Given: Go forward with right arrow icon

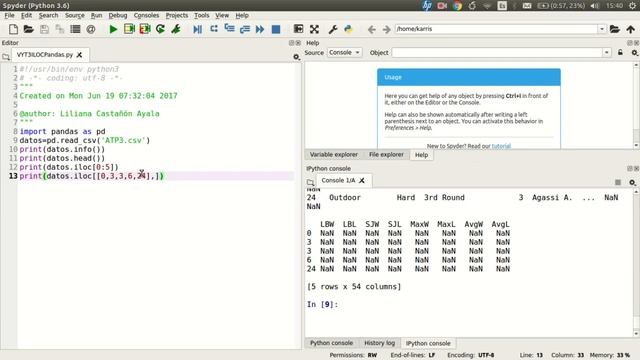Looking at the screenshot, I should pos(387,29).
